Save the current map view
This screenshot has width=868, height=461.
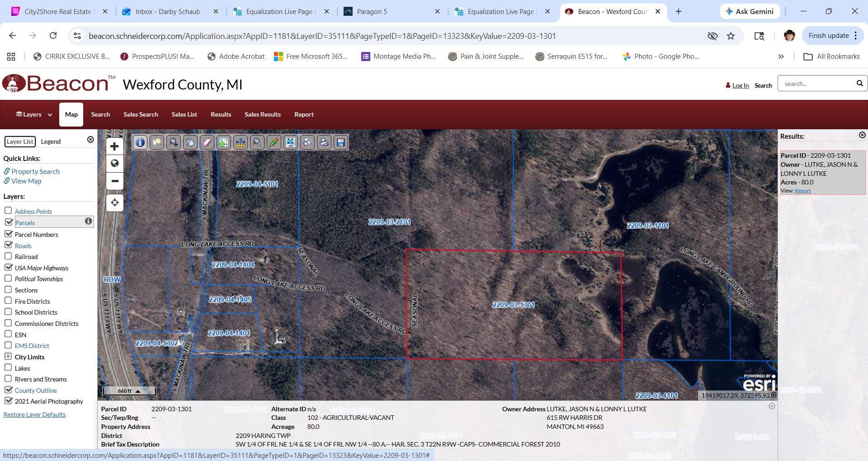340,142
